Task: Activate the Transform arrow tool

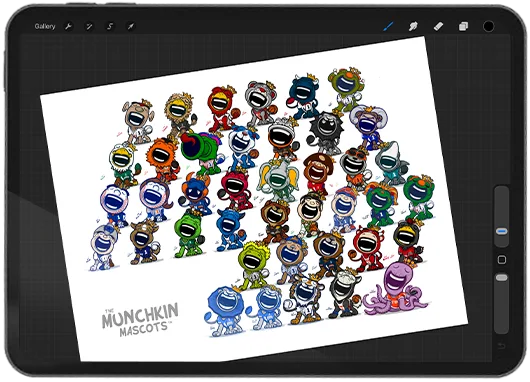Action: (130, 26)
